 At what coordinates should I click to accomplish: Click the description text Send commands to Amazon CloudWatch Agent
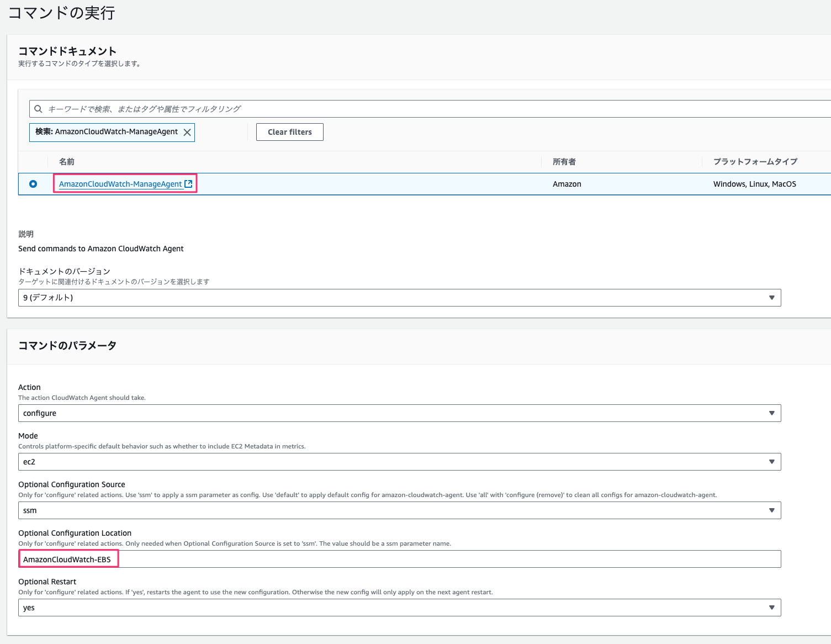(101, 249)
